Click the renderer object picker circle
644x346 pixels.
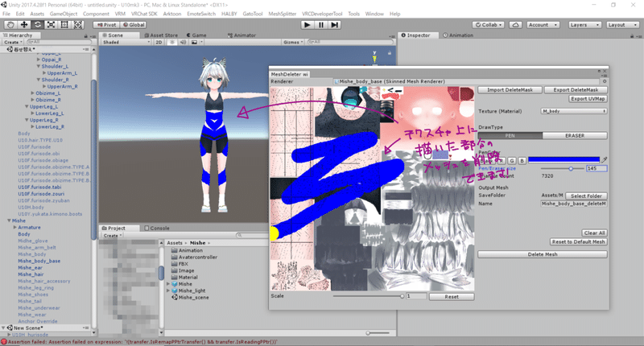click(x=605, y=81)
